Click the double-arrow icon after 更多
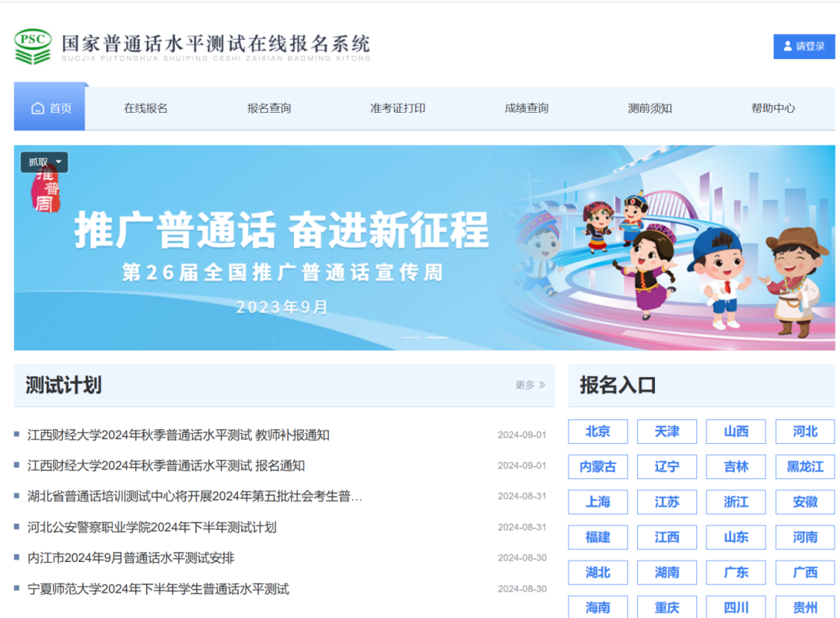The height and width of the screenshot is (618, 840). 541,385
